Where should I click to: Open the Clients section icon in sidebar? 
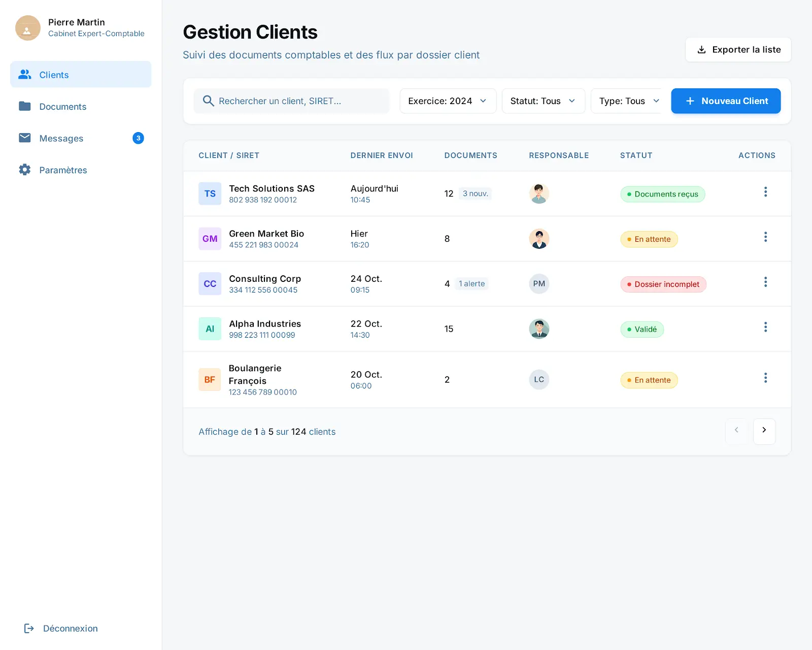[x=24, y=74]
